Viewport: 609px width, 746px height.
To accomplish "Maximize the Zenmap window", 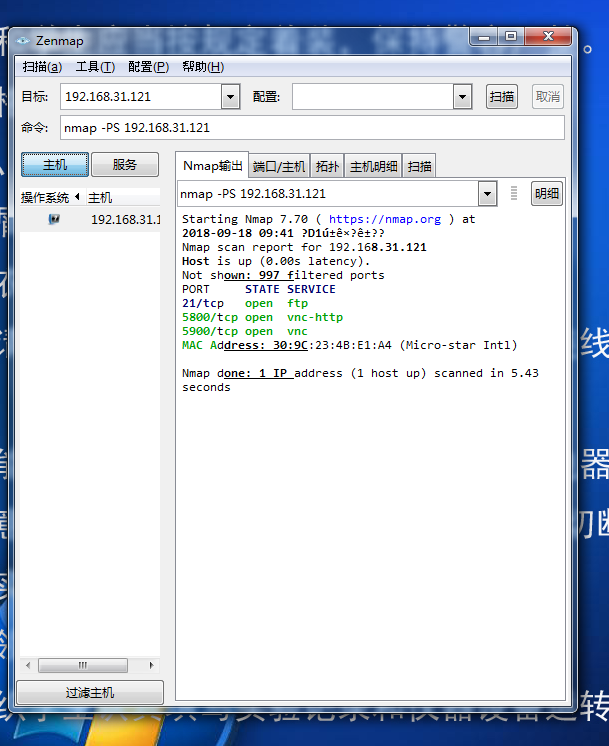I will click(511, 36).
